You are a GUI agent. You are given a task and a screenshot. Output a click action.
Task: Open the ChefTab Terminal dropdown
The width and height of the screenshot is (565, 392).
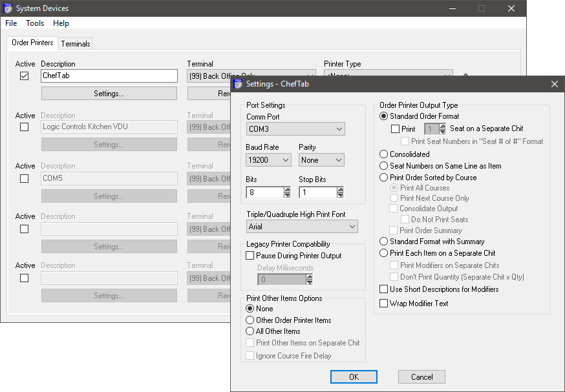[x=251, y=73]
